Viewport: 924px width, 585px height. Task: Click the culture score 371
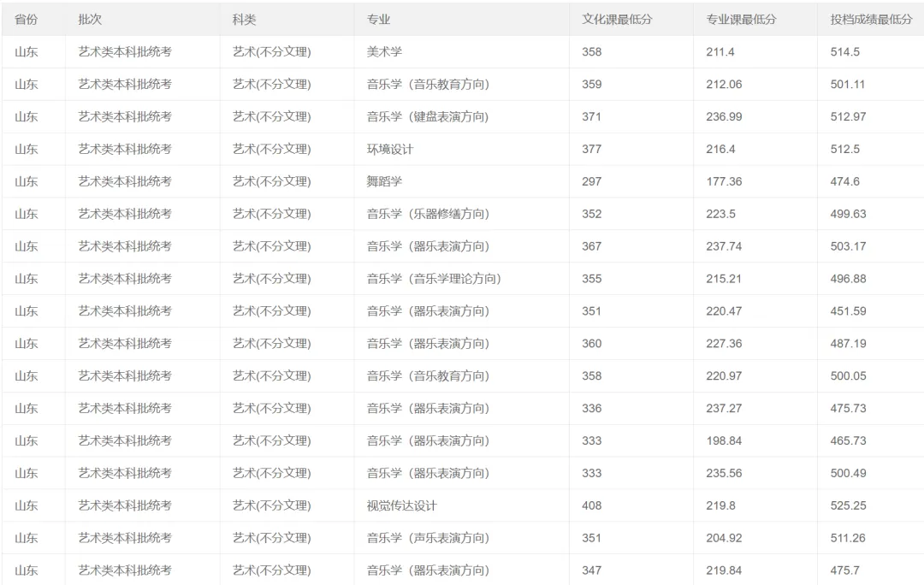(x=592, y=116)
